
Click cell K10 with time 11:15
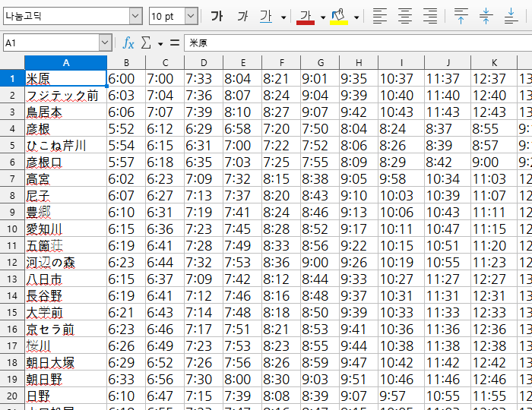click(x=494, y=229)
